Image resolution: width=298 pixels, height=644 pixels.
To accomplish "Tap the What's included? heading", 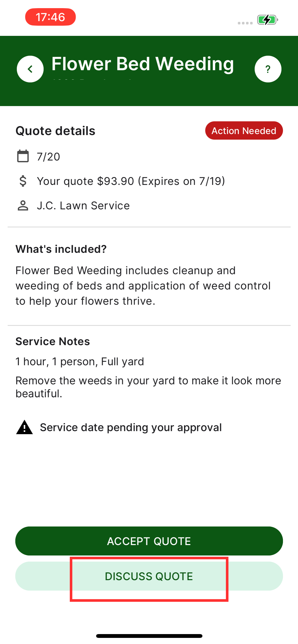I will point(61,249).
